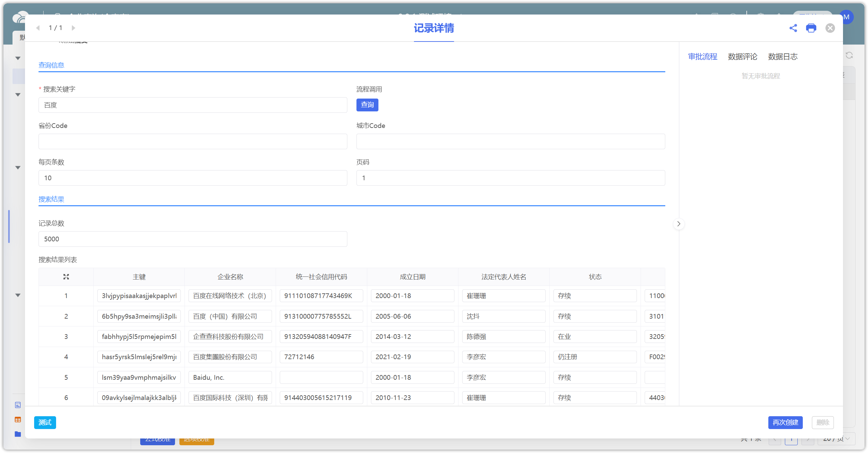
Task: Click the 统一社会信用代码 column header
Action: [x=321, y=277]
